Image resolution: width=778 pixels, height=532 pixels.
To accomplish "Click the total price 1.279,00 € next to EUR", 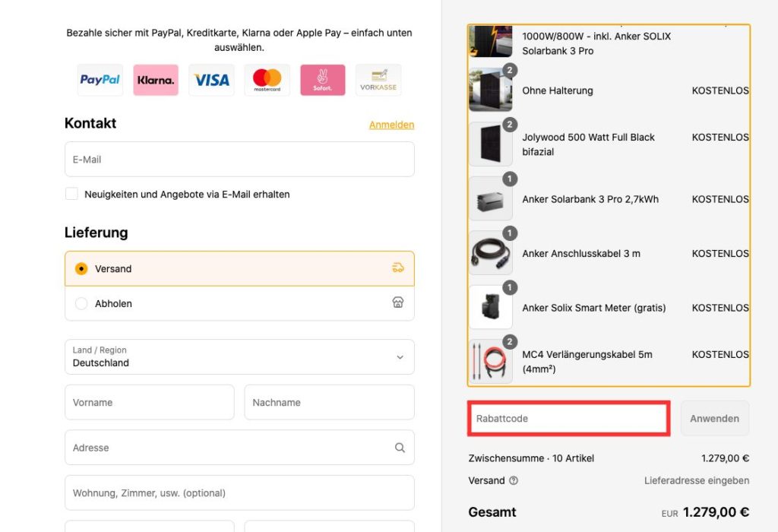I will (716, 511).
